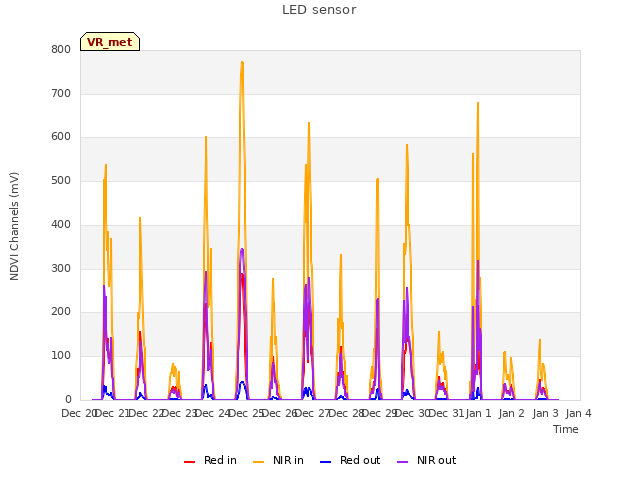This screenshot has width=640, height=480.
Task: Click the 700 y-axis tick label
Action: pos(61,93)
